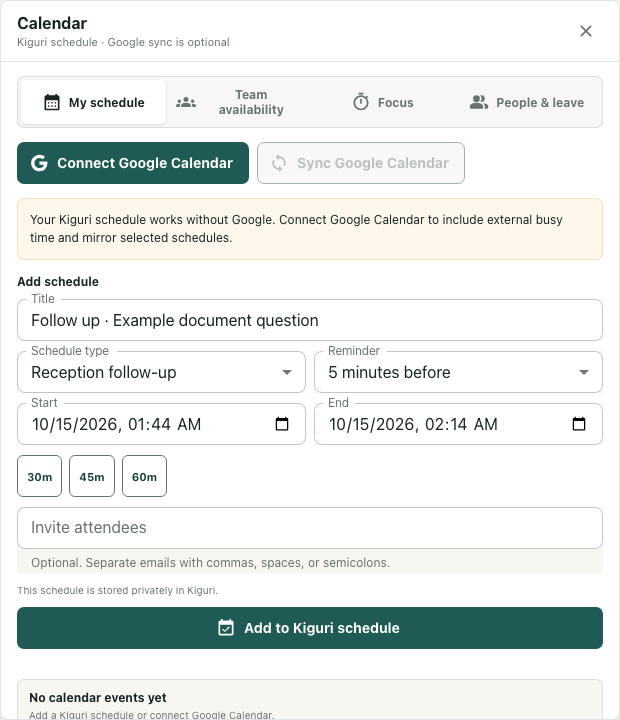Click the Connect Google Calendar button
This screenshot has width=620, height=720.
(x=133, y=163)
